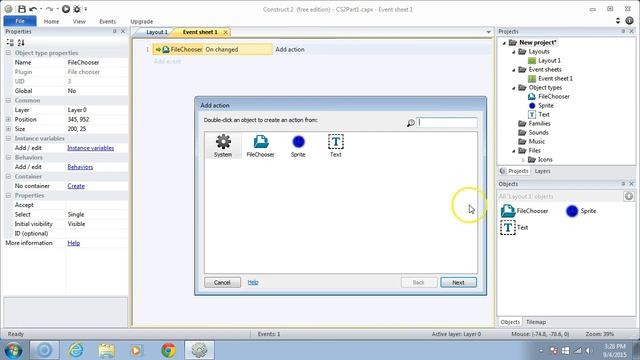Switch to the Layers tab in Projects panel
640x360 pixels.
pos(542,171)
